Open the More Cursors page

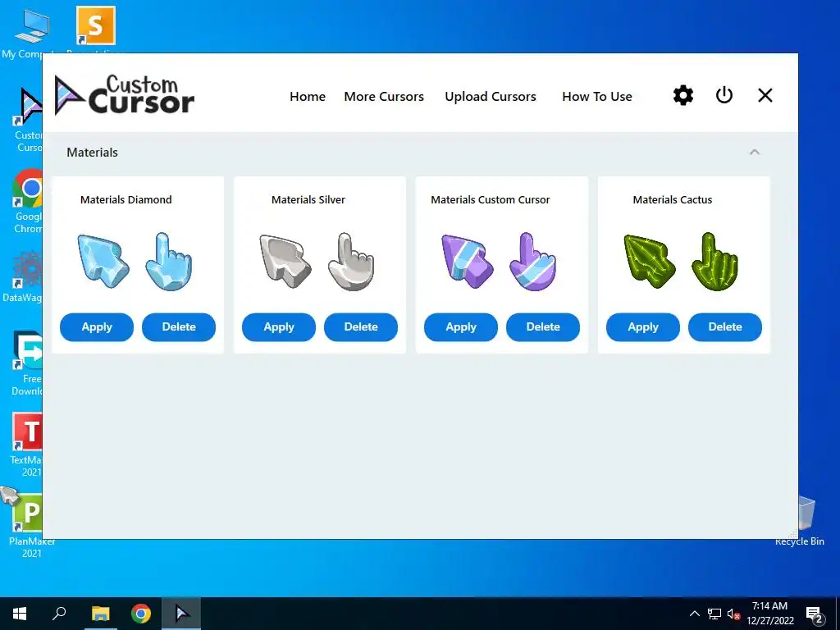(384, 97)
